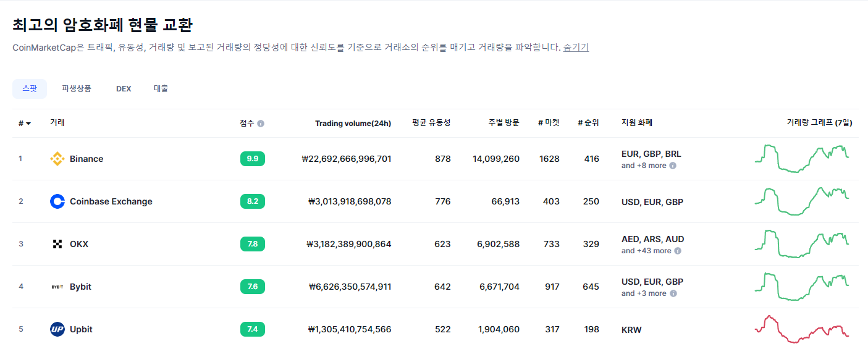
Task: Open the Coinbase Exchange link
Action: pos(111,201)
